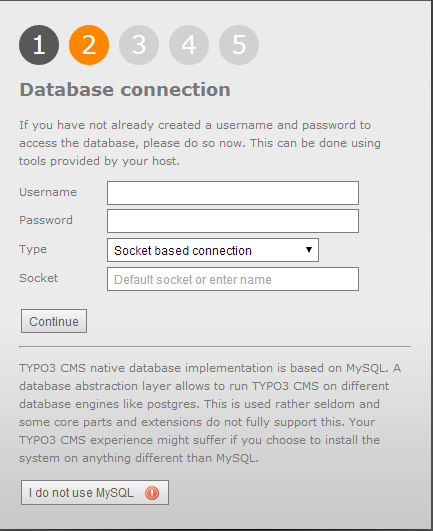Click the Continue button
The image size is (433, 531).
point(54,321)
